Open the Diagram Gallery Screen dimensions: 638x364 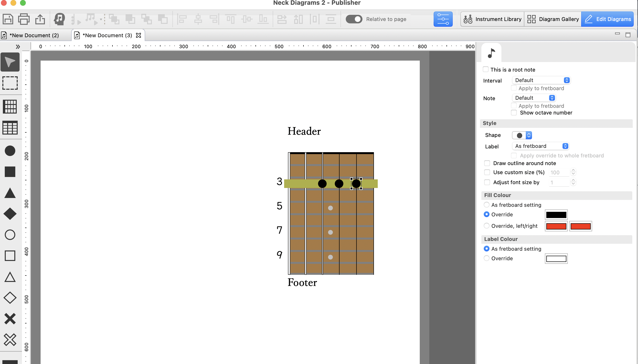click(553, 19)
